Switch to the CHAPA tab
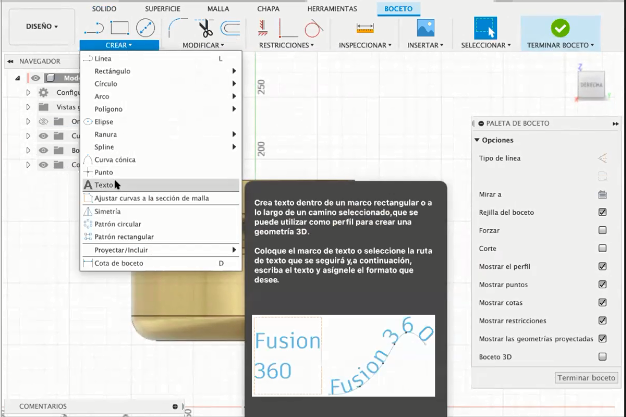Image resolution: width=626 pixels, height=417 pixels. [x=268, y=9]
